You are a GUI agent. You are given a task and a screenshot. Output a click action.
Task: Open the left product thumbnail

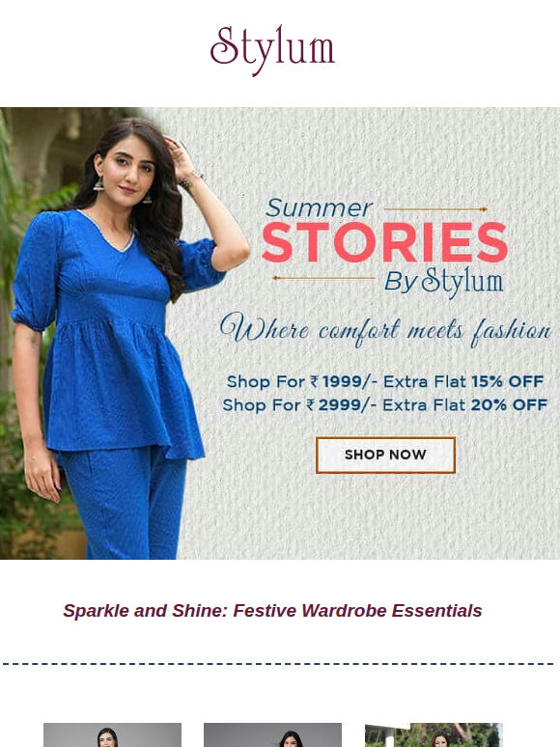[112, 734]
